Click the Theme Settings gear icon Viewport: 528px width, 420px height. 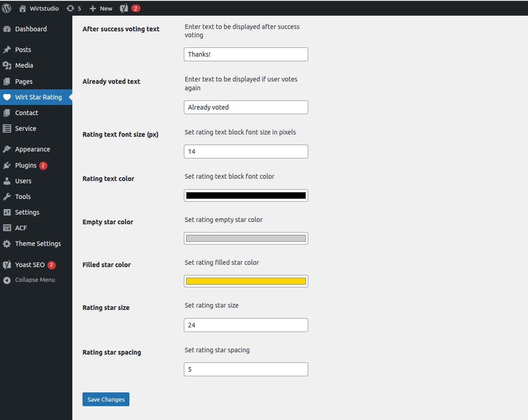click(7, 243)
